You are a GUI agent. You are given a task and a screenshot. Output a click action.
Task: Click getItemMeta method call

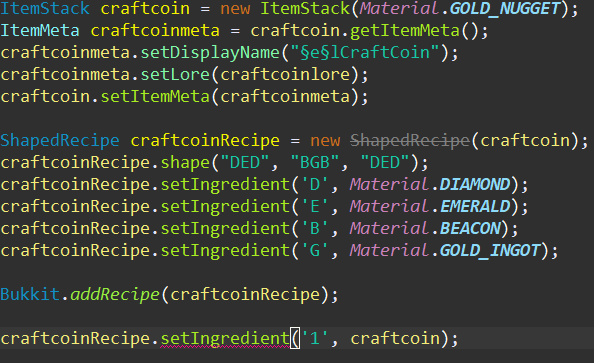[405, 31]
